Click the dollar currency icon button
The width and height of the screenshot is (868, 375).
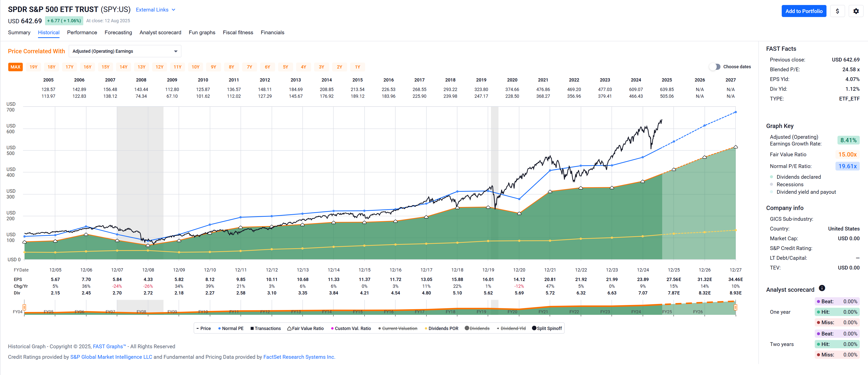tap(837, 11)
